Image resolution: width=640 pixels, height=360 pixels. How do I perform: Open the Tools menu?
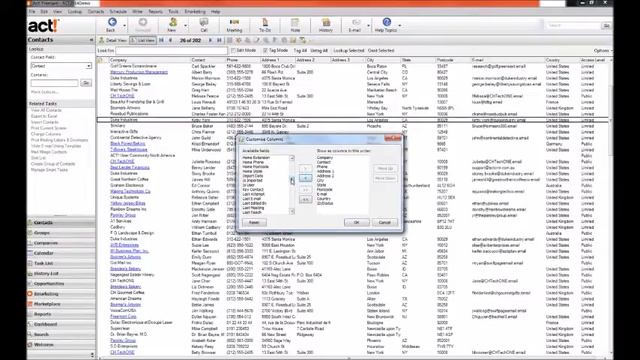tap(173, 12)
